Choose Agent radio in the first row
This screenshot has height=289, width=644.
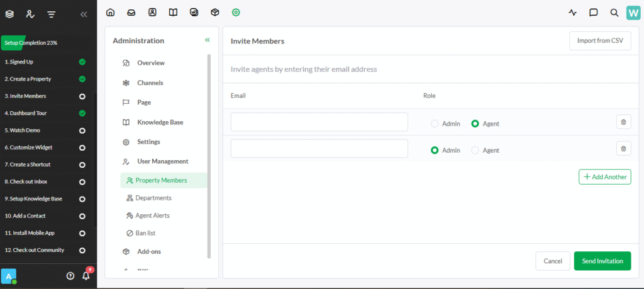(x=475, y=124)
